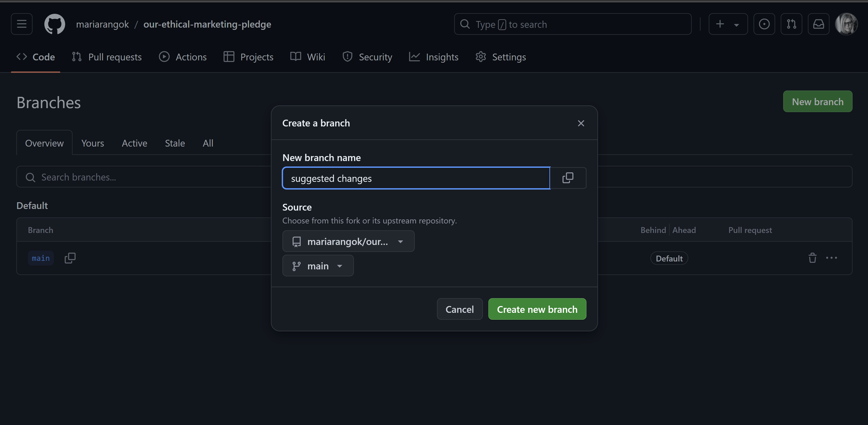Screen dimensions: 868x425
Task: Click the Create new branch button
Action: pyautogui.click(x=537, y=309)
